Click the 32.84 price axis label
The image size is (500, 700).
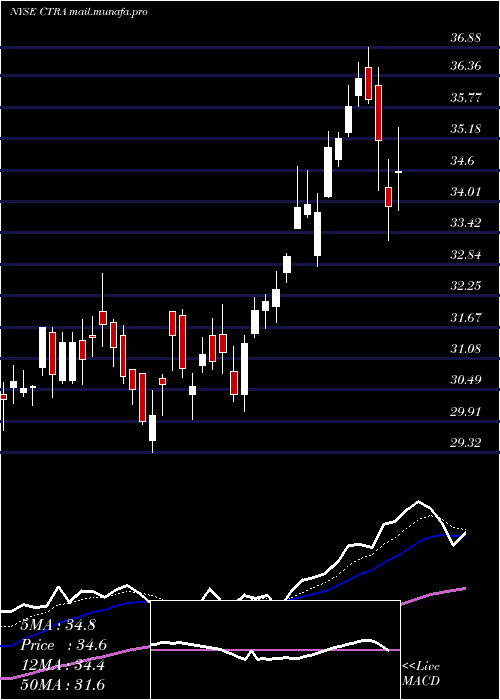click(465, 255)
